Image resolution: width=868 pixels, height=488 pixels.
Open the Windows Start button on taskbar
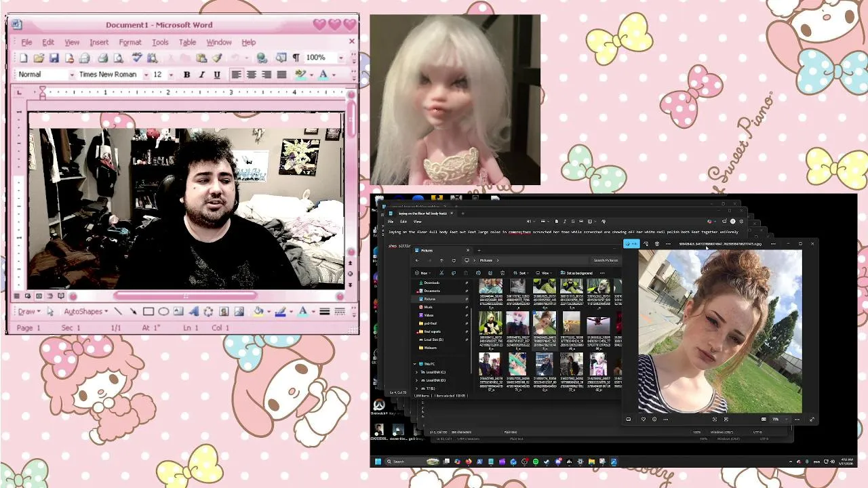coord(378,462)
